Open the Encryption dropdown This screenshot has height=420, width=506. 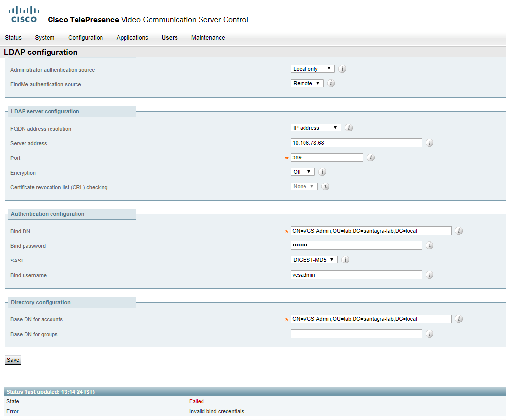tap(303, 172)
